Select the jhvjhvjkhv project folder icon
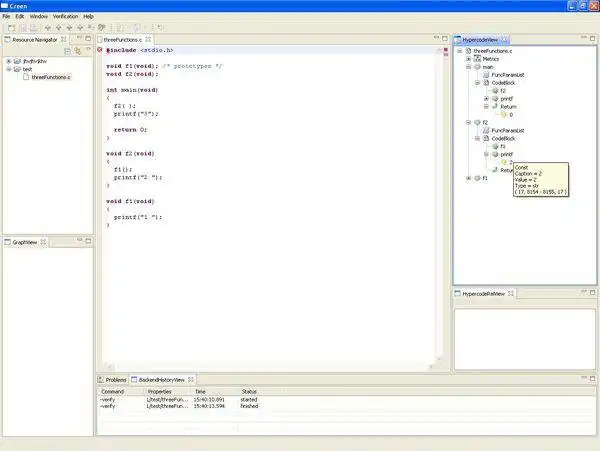The image size is (600, 451). point(17,61)
